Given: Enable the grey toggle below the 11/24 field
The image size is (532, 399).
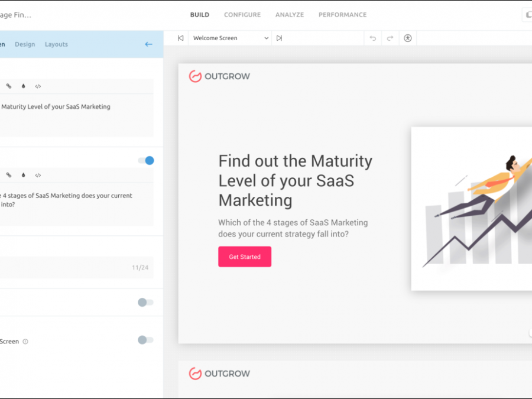Looking at the screenshot, I should 145,302.
